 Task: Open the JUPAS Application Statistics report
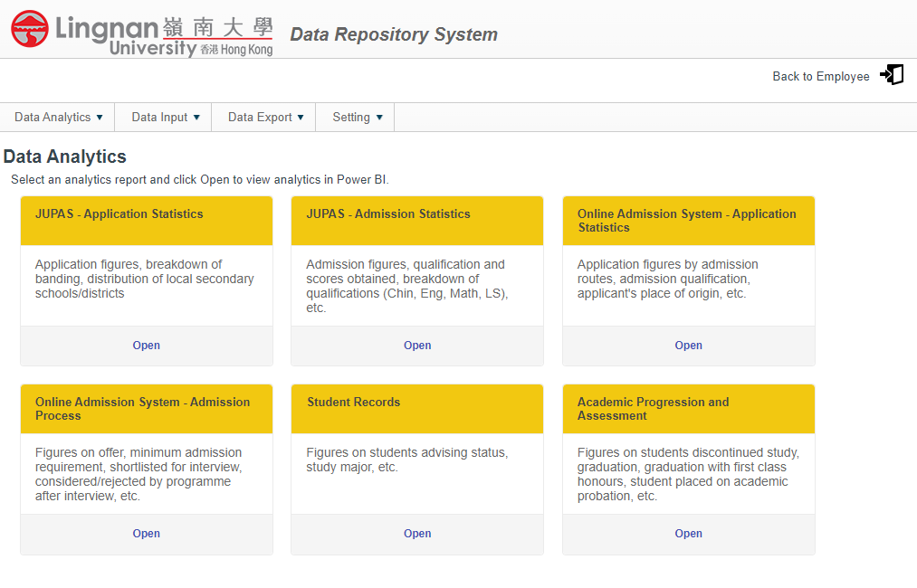point(147,346)
